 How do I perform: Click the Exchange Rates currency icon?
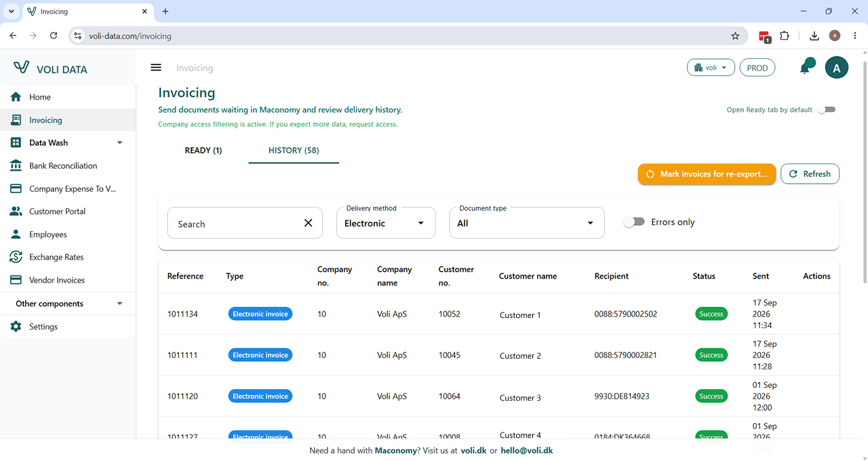16,257
